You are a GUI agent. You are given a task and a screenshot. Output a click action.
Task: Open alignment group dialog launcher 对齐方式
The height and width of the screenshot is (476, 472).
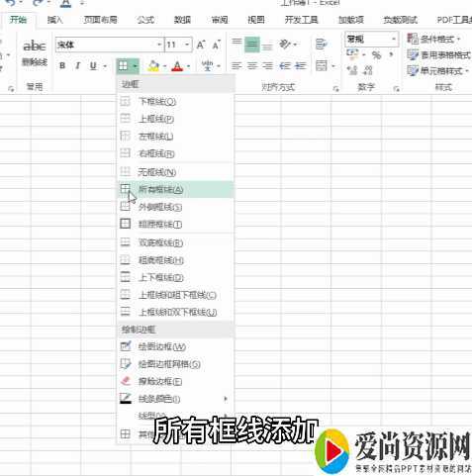(x=335, y=88)
